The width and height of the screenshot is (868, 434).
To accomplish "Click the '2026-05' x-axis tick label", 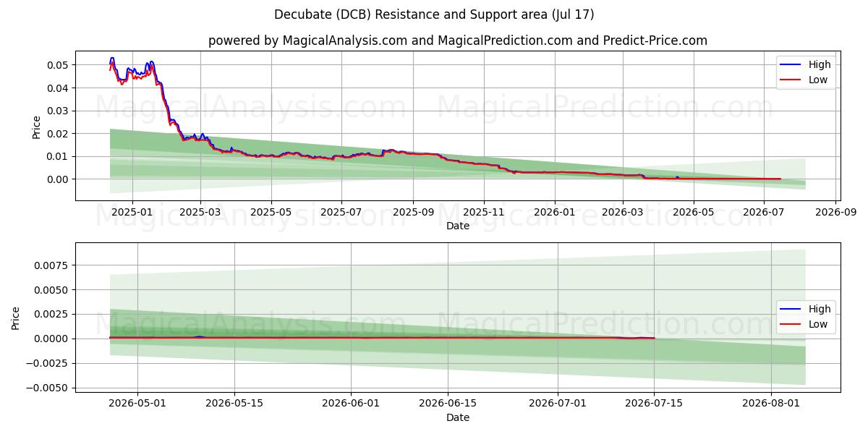I will 694,212.
